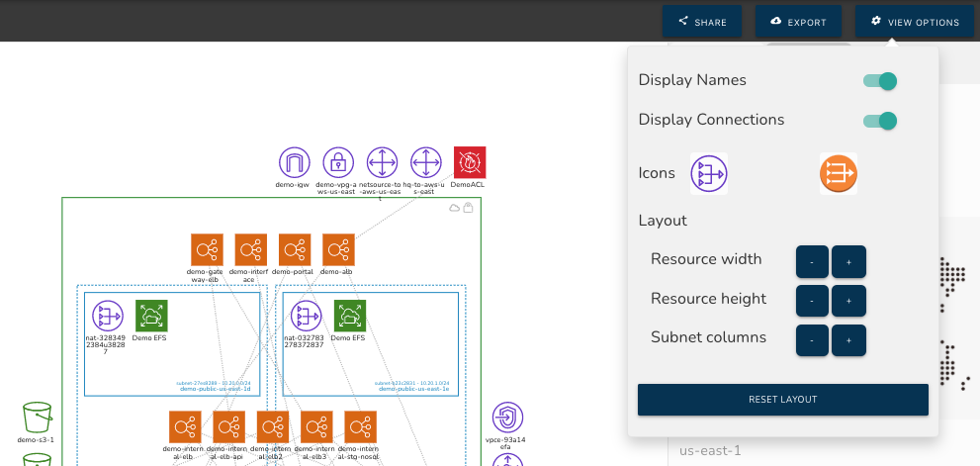Click the RESET LAYOUT button
Viewport: 980px width, 466px height.
click(782, 400)
